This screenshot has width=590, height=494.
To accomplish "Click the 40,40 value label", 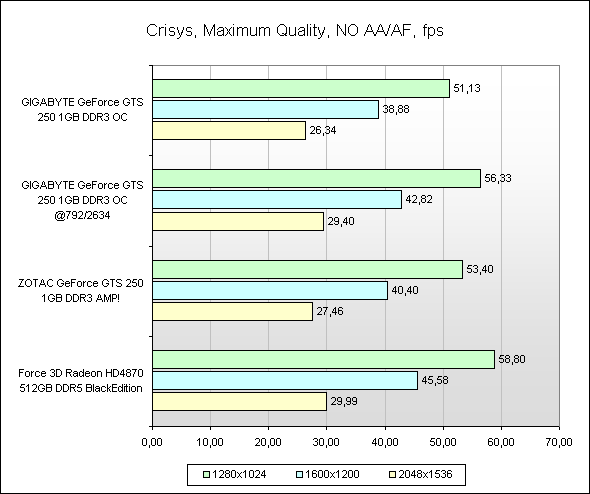I will click(405, 290).
